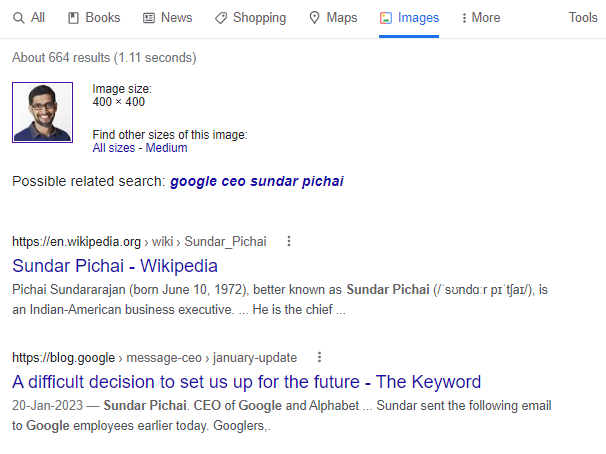Click the en.wikipedia.org URL breadcrumb

coord(76,241)
